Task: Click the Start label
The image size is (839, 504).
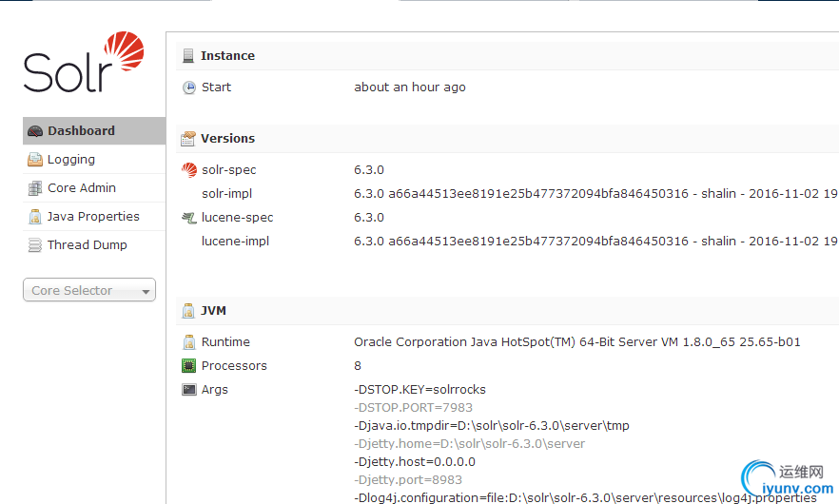Action: point(216,87)
